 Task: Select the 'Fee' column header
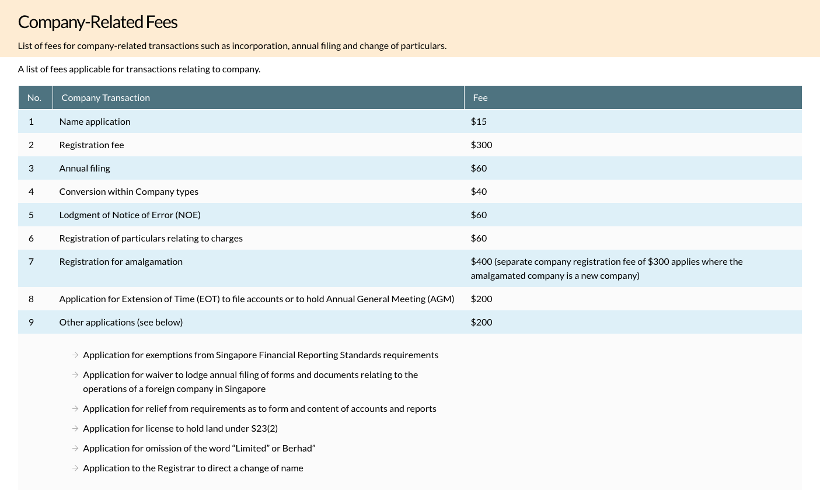tap(633, 97)
